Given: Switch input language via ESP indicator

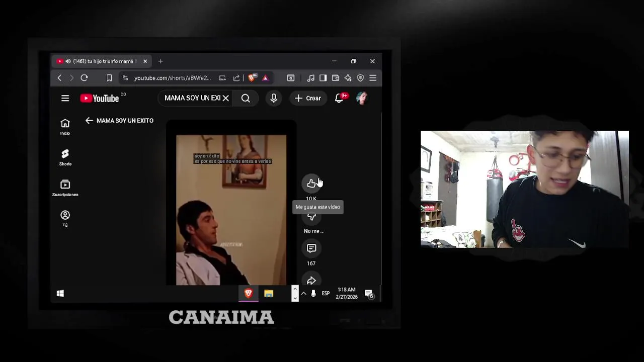Looking at the screenshot, I should pyautogui.click(x=326, y=294).
